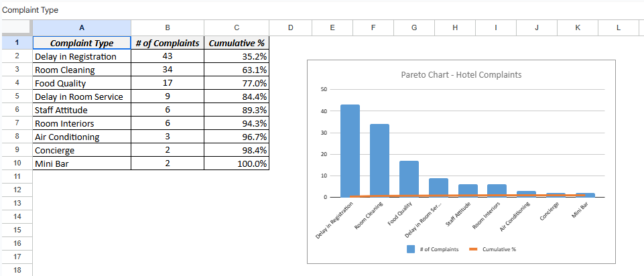Click the select-all corner box

16,27
